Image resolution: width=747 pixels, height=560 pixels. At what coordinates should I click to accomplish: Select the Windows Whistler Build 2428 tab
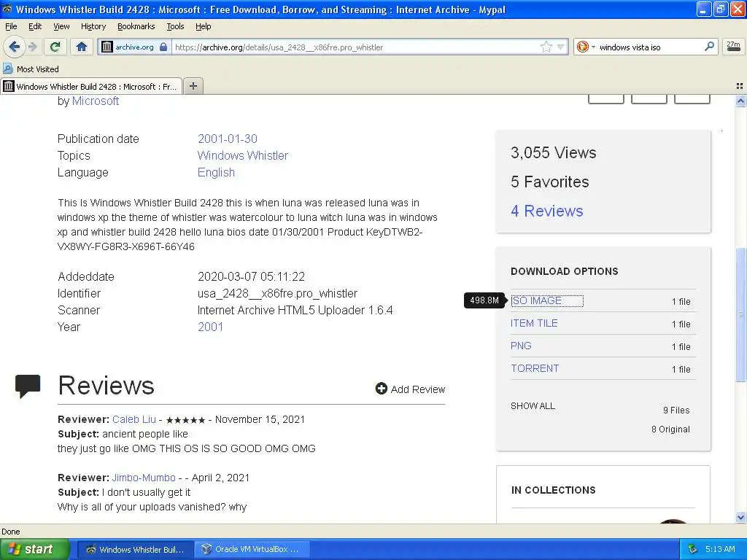(x=91, y=86)
